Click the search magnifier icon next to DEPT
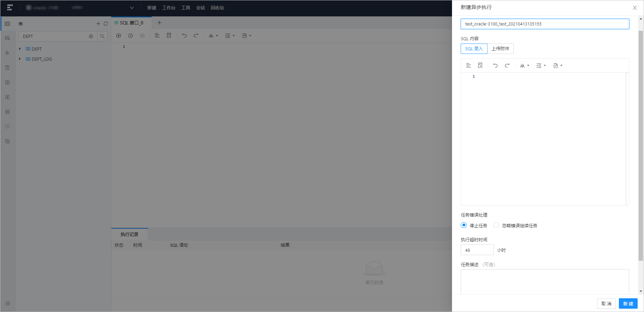The image size is (644, 312). (102, 36)
